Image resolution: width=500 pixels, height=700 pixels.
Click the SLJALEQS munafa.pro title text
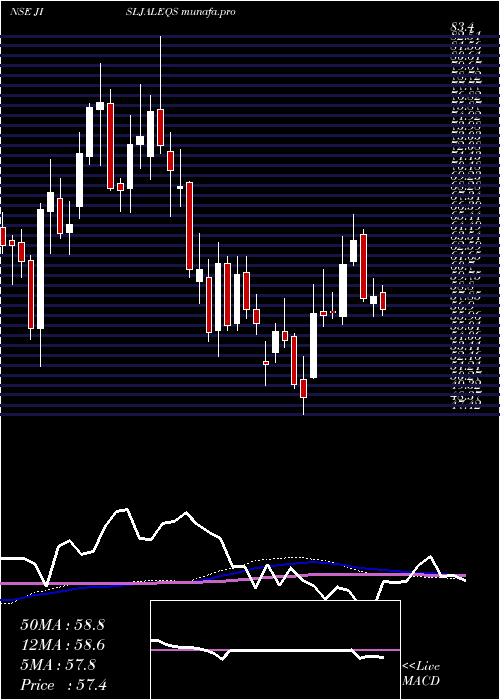181,12
